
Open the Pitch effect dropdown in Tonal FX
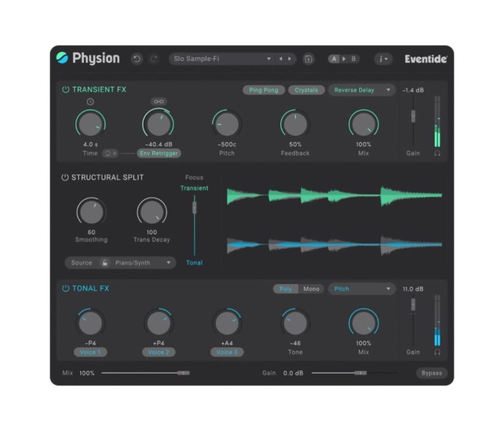coord(361,288)
